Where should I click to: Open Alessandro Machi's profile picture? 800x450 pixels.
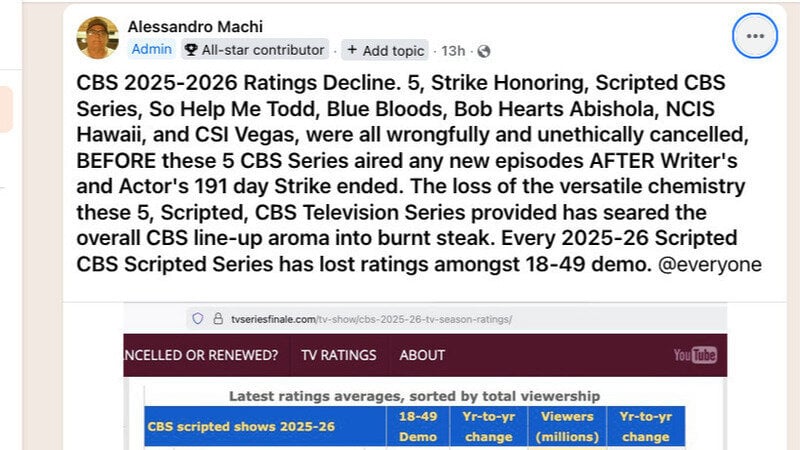97,38
